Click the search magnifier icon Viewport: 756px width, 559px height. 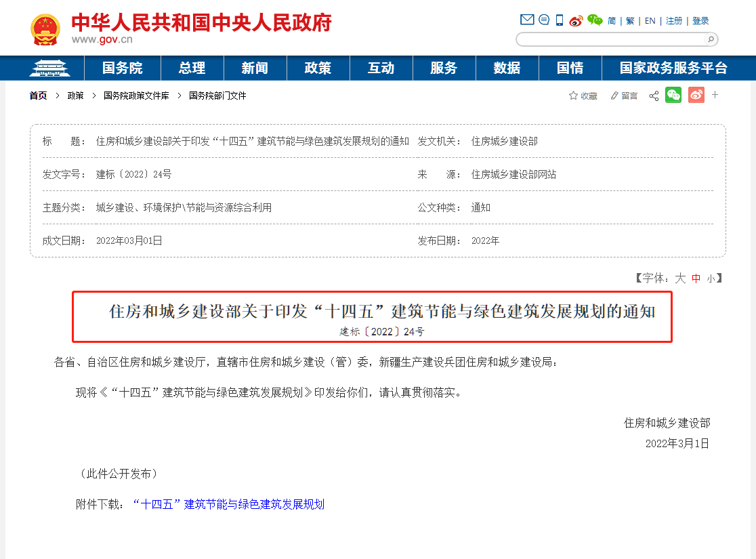point(711,39)
